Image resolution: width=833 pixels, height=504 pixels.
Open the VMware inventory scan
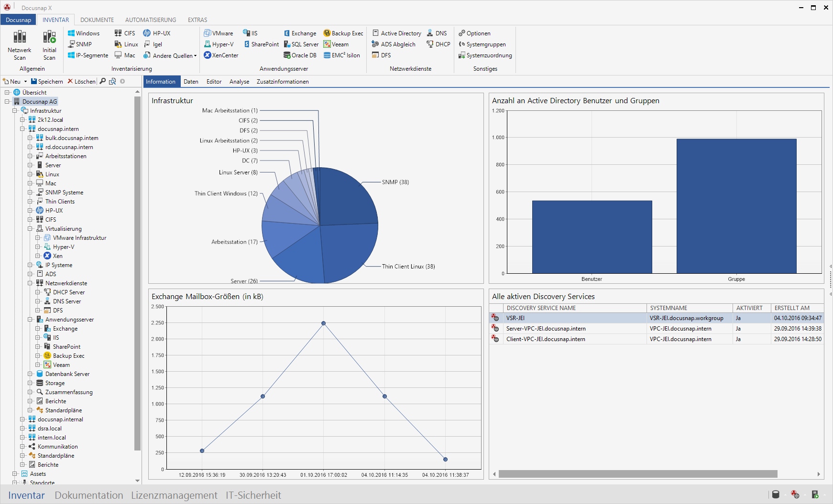pos(219,33)
